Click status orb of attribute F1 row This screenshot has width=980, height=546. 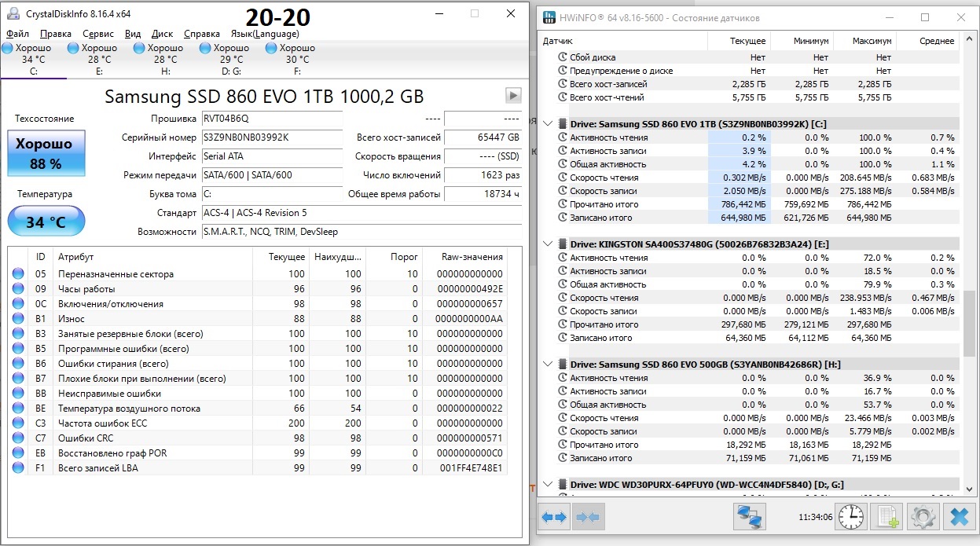(18, 467)
